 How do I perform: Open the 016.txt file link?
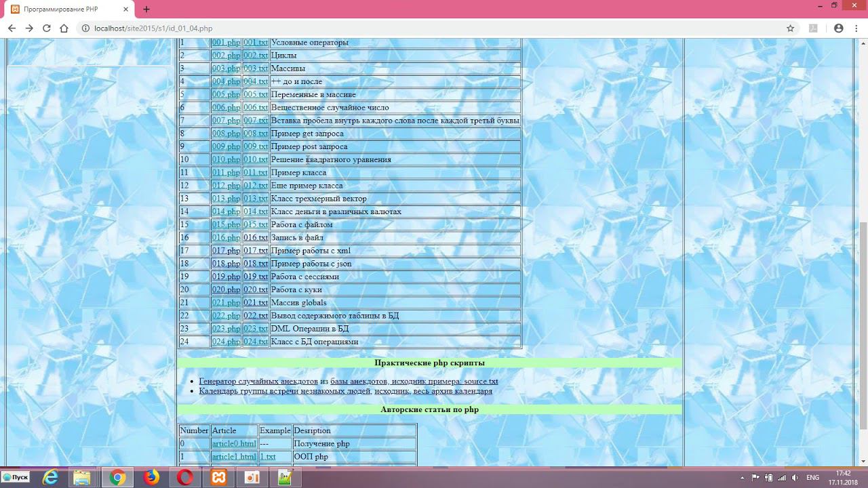tap(256, 238)
